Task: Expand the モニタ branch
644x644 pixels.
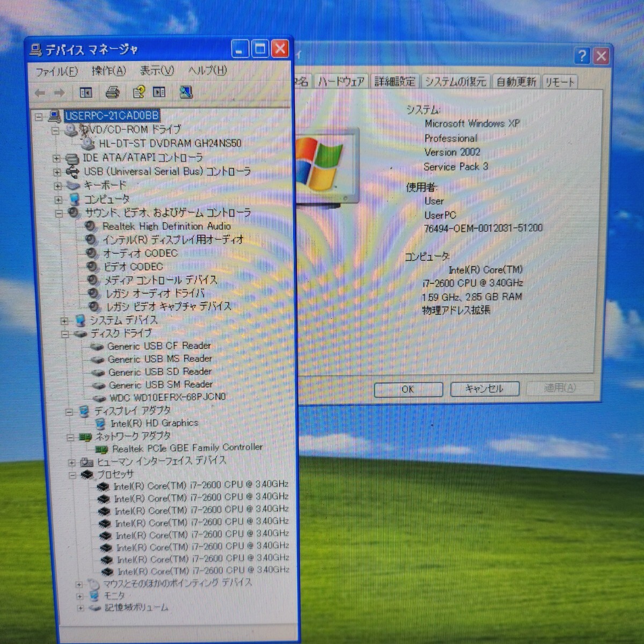Action: coord(79,596)
